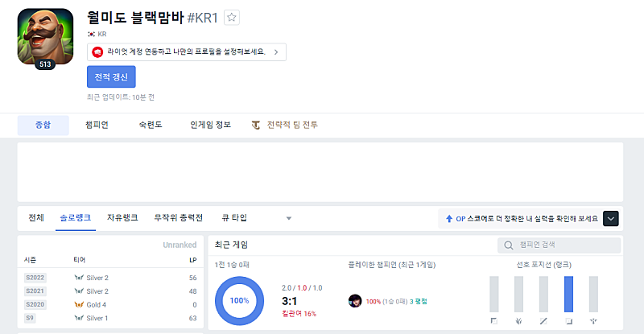Open the Riot account link banner

point(186,52)
